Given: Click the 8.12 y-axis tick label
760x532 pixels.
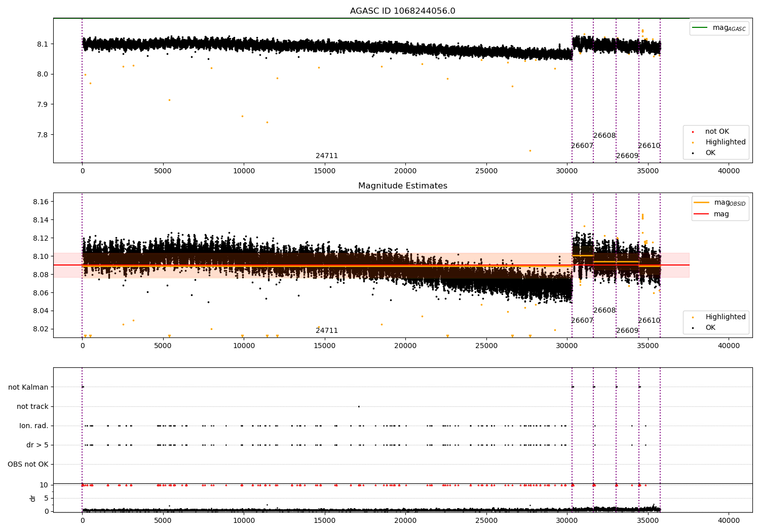Looking at the screenshot, I should coord(41,239).
